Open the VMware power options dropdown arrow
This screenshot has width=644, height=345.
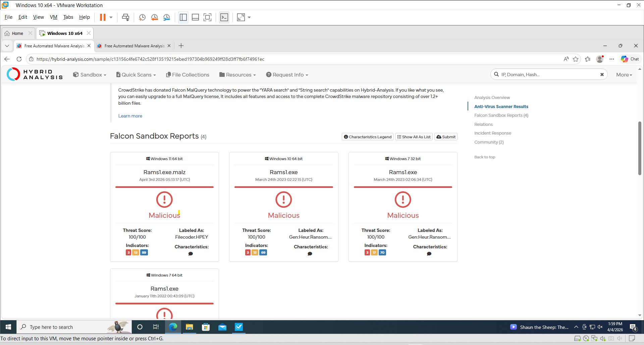(111, 17)
